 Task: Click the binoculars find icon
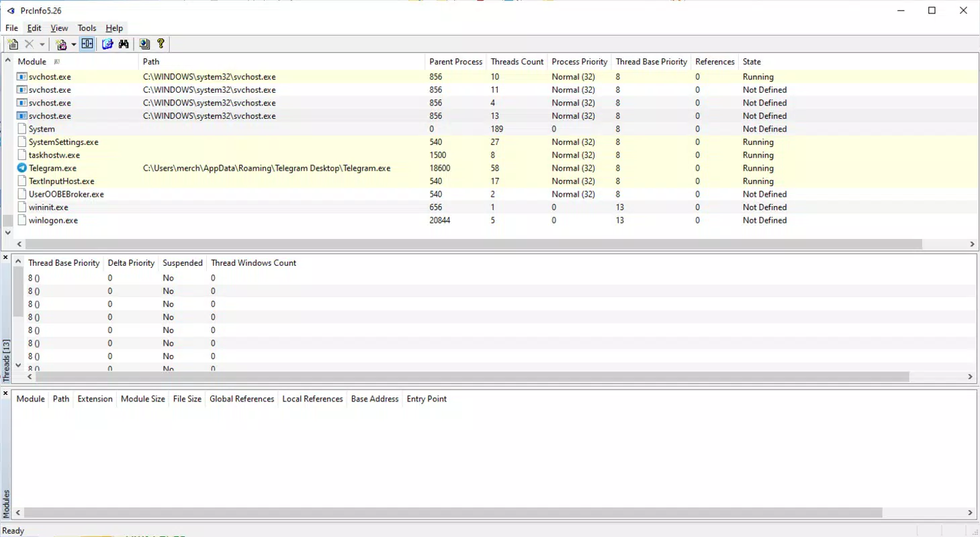124,44
